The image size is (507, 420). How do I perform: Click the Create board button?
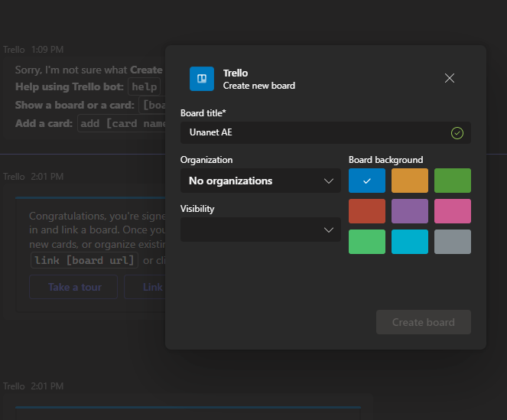[x=423, y=322]
